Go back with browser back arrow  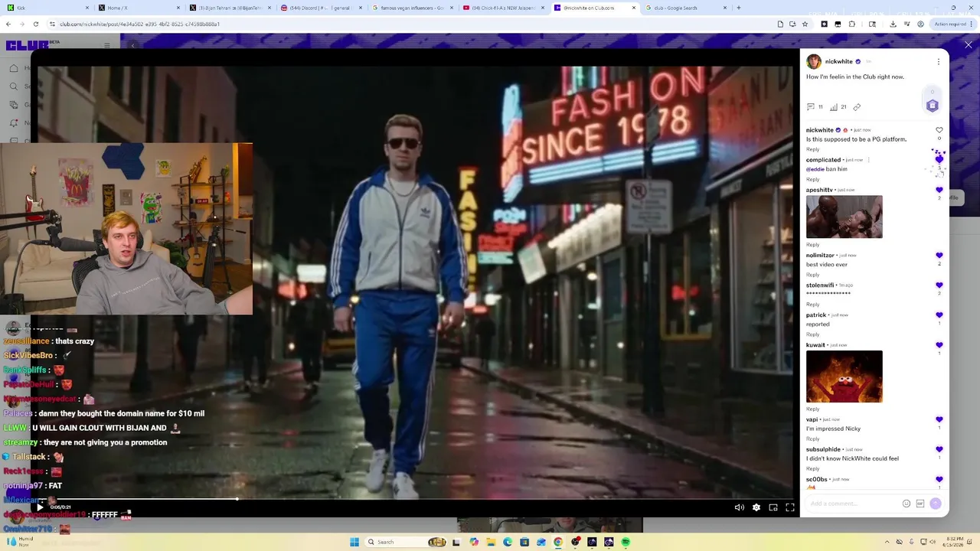tap(8, 24)
